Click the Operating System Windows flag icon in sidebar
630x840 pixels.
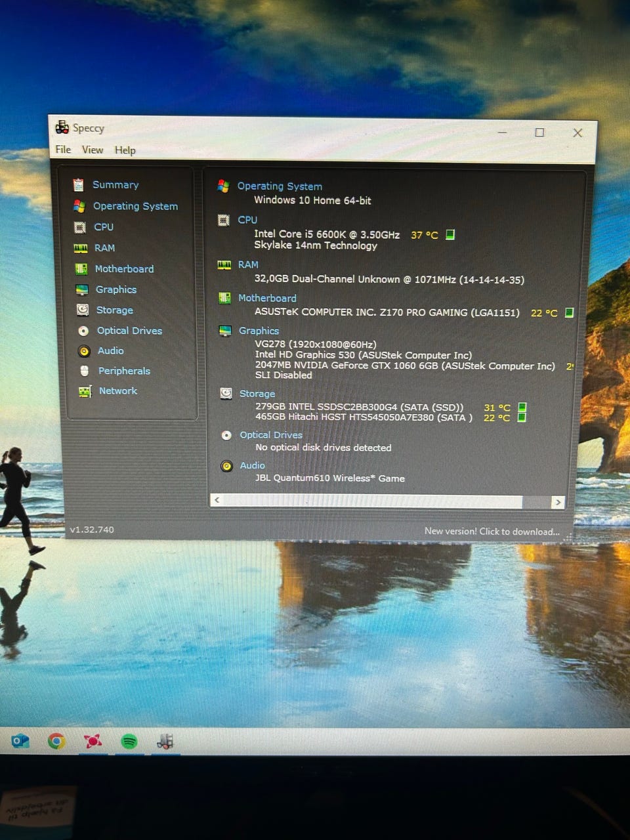point(79,206)
